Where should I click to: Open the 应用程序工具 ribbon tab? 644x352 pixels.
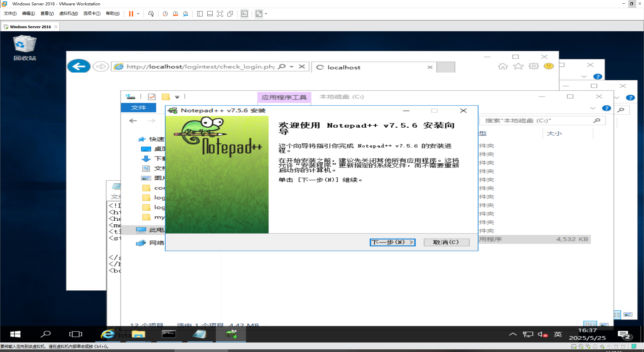coord(284,97)
